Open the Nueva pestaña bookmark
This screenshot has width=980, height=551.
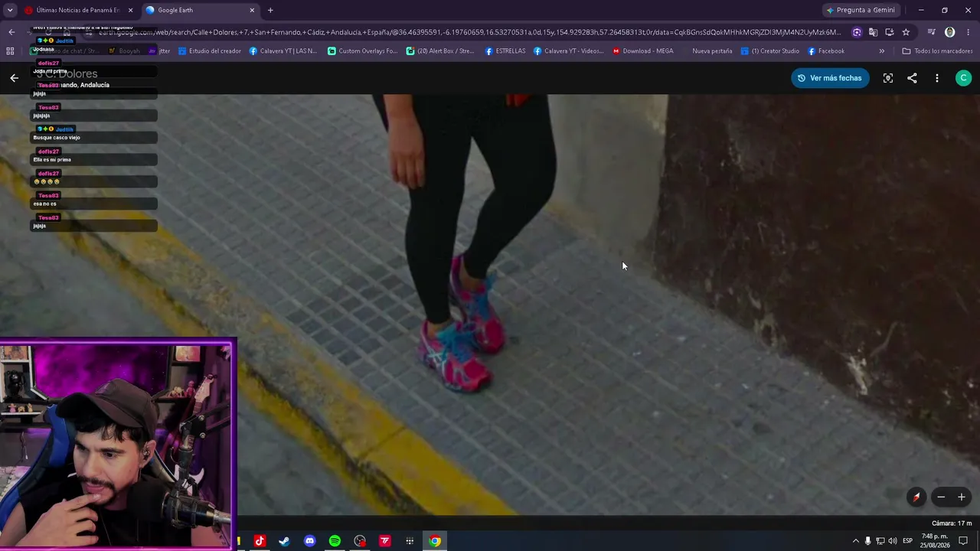coord(712,51)
